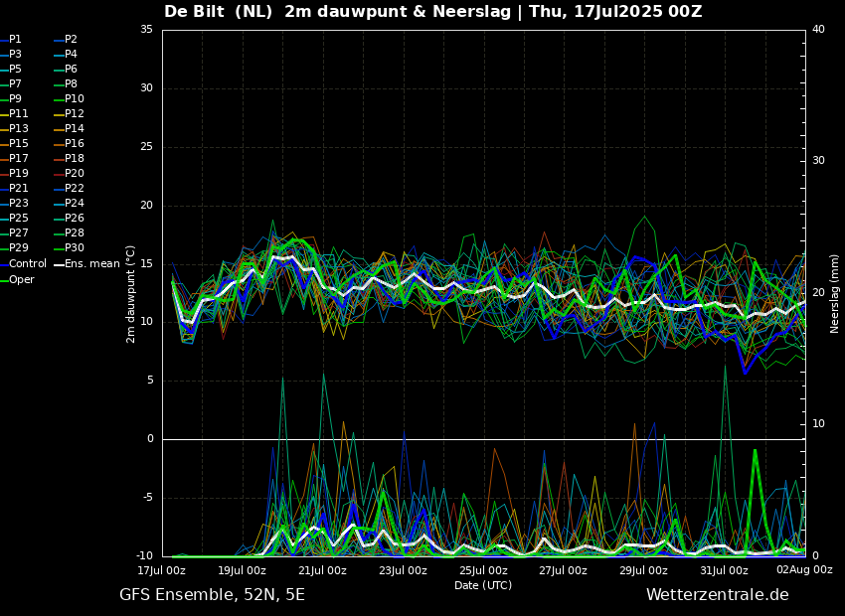Click the P17 legend label
This screenshot has width=845, height=616.
[x=18, y=158]
